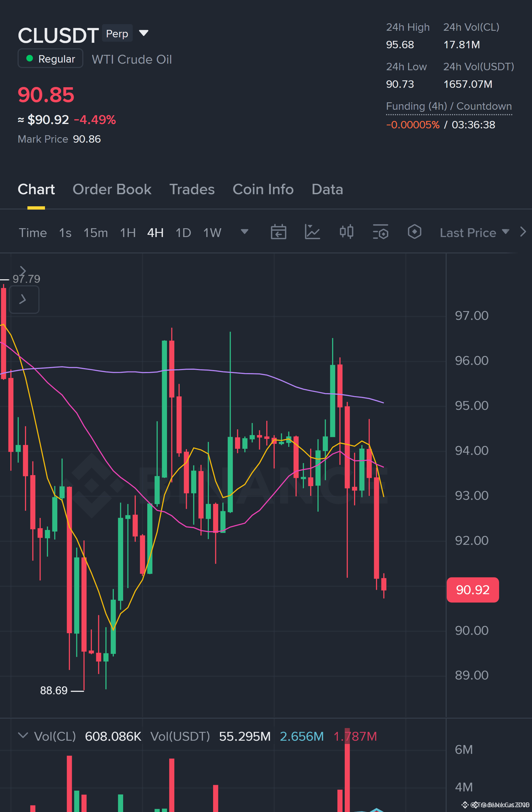Select the 1D timeframe
Screen dimensions: 532x812
183,233
